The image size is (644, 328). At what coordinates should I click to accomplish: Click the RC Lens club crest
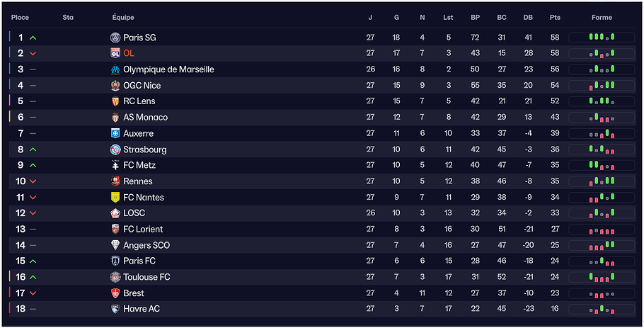coord(115,101)
